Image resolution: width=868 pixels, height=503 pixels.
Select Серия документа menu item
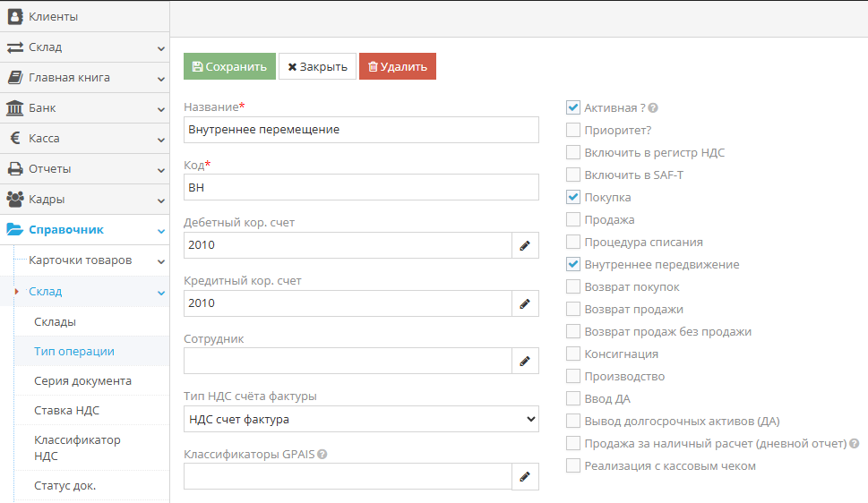point(82,380)
